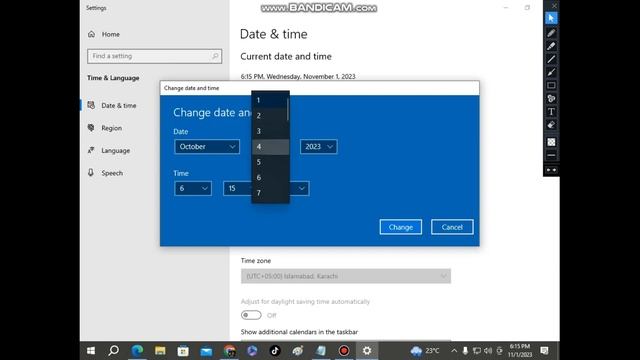Select the highlighter marker tool
Viewport: 640px width, 360px height.
[x=551, y=46]
